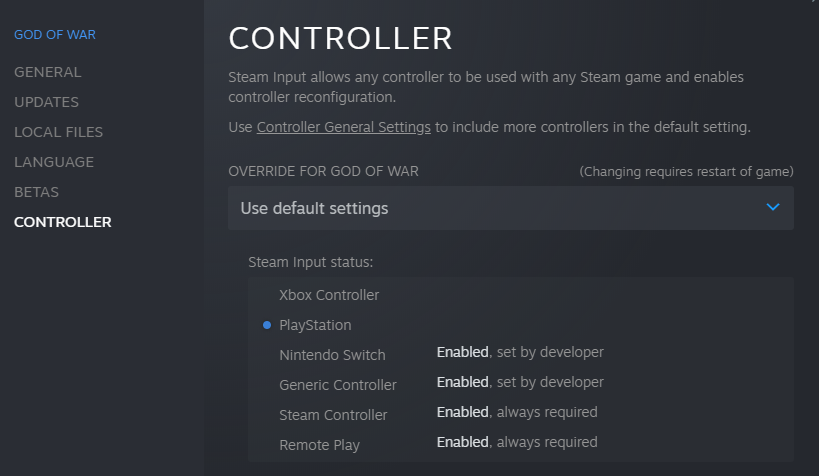Click the God of War title
The image size is (819, 476).
coord(55,35)
